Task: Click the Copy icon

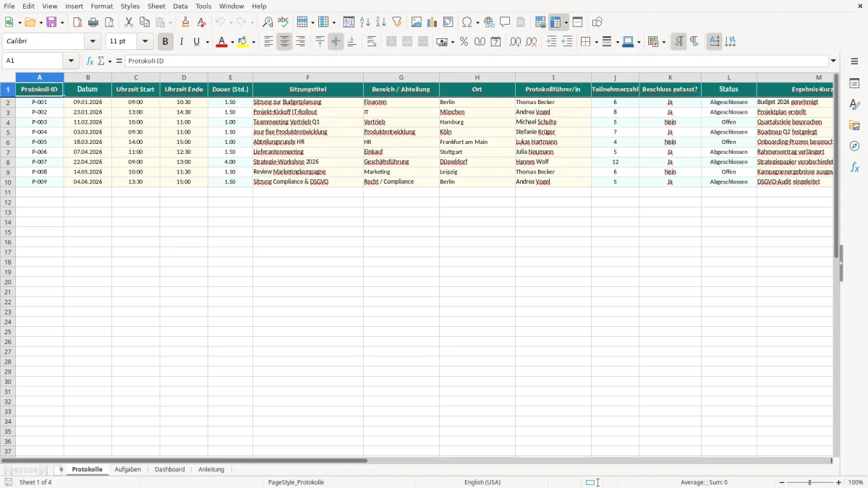Action: tap(145, 22)
